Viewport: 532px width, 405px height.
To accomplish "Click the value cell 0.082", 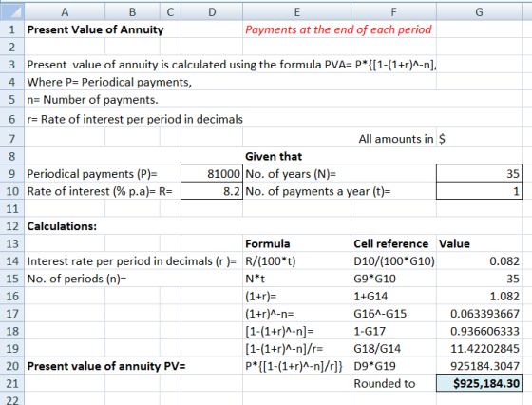I will click(x=479, y=261).
